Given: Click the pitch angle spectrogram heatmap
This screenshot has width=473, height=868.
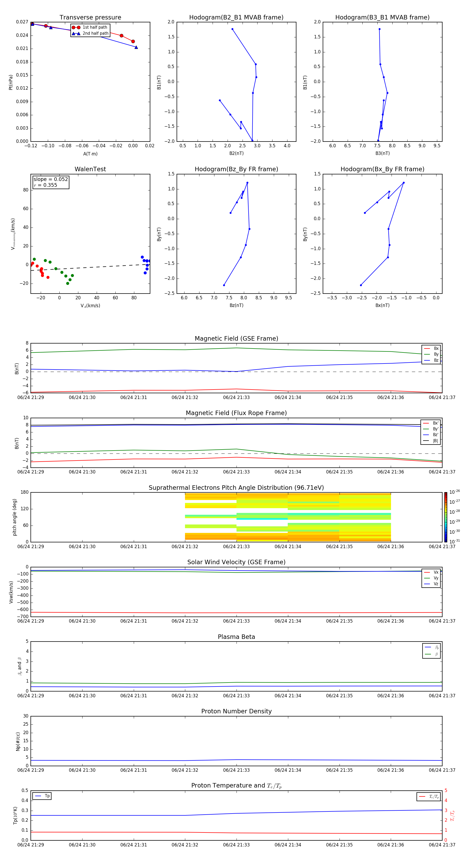Looking at the screenshot, I should pyautogui.click(x=288, y=517).
